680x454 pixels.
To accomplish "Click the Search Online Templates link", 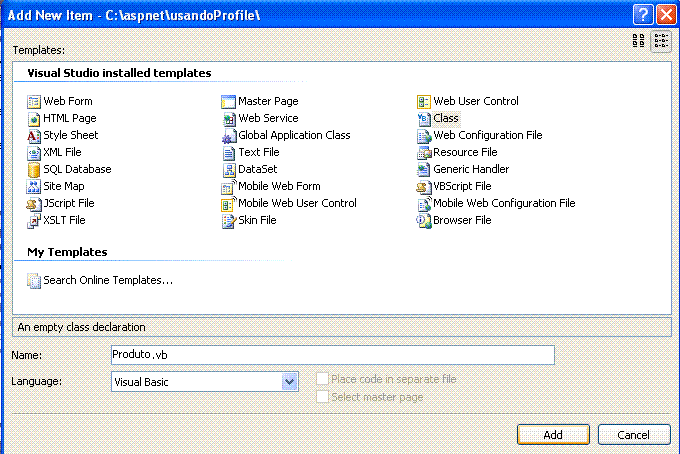I will [108, 281].
